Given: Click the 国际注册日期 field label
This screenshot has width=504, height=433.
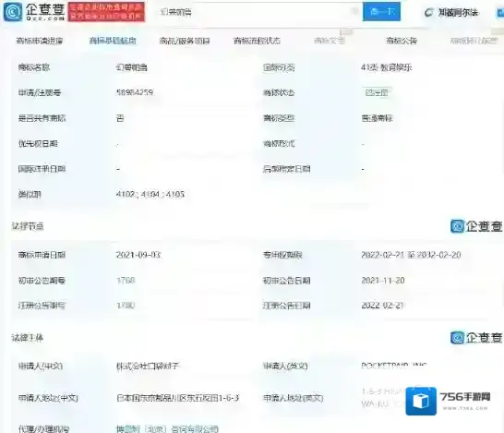Looking at the screenshot, I should 42,169.
